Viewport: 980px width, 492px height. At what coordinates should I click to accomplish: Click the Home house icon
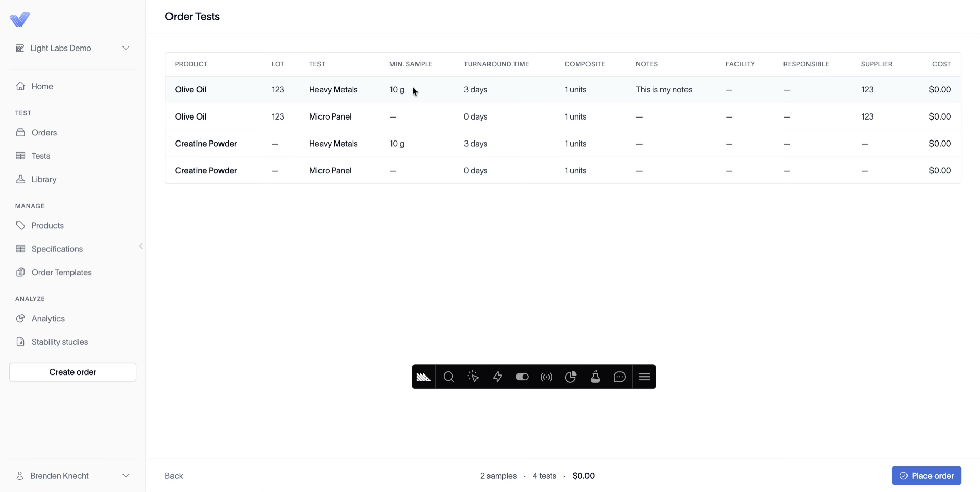click(x=20, y=86)
